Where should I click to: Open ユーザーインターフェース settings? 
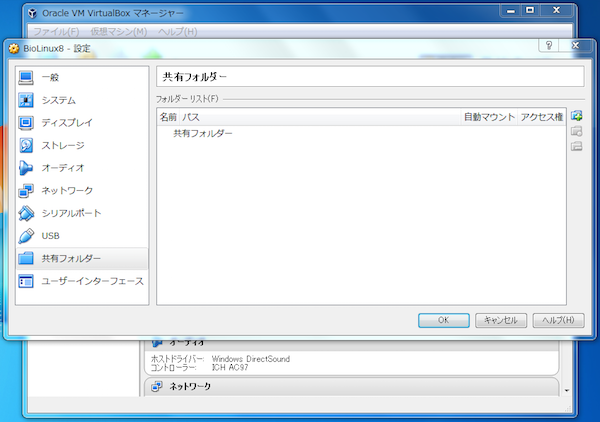(82, 281)
